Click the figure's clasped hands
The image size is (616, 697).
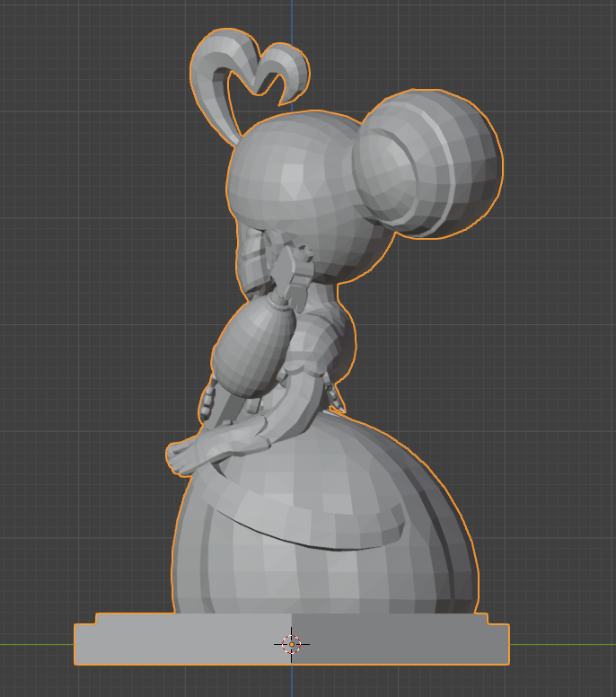point(182,457)
